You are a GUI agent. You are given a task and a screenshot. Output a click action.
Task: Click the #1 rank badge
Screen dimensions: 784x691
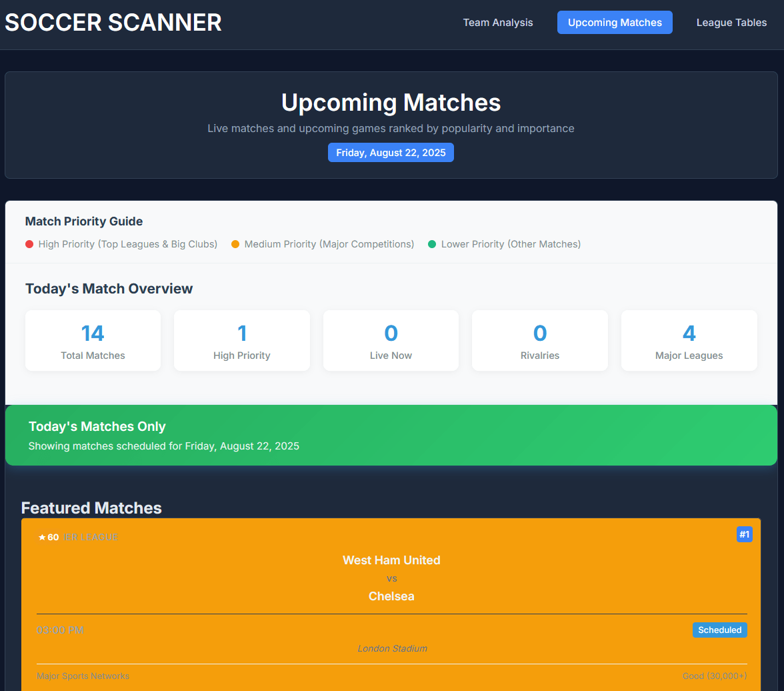(x=744, y=534)
